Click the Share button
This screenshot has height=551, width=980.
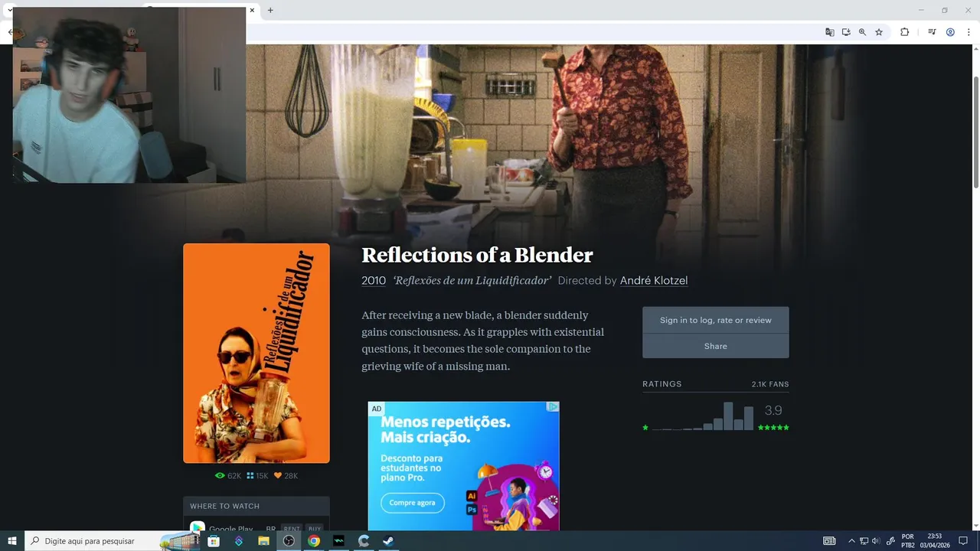coord(715,346)
